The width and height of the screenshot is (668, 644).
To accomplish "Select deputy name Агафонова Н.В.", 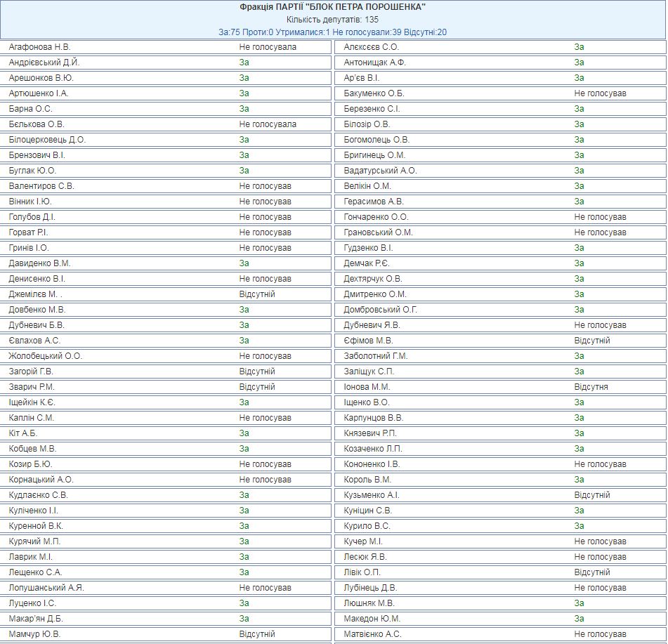I will click(40, 47).
